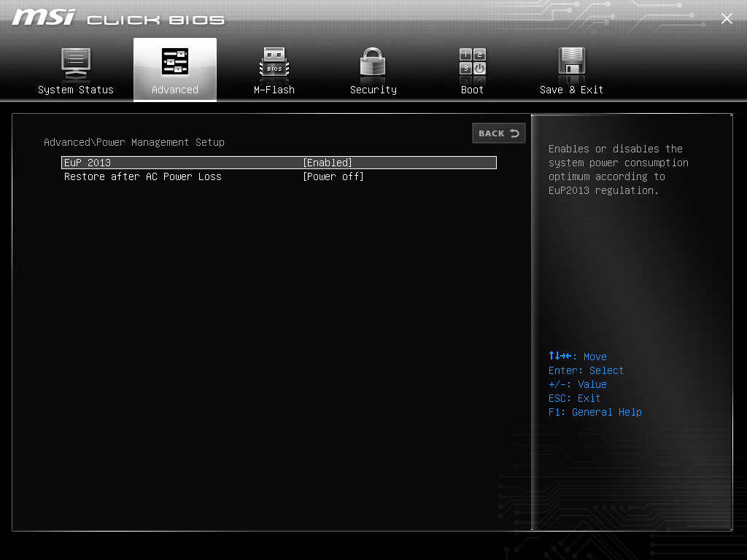Open the [Power off] option value
This screenshot has width=747, height=560.
[x=333, y=176]
